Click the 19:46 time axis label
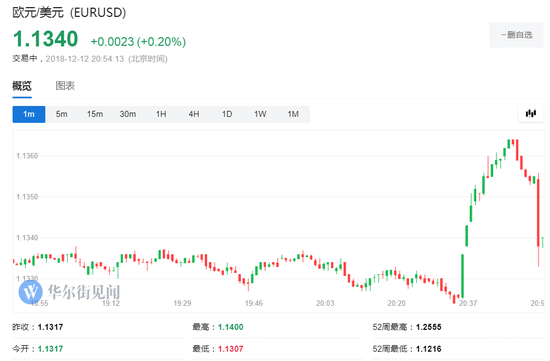This screenshot has height=361, width=550. pos(254,303)
